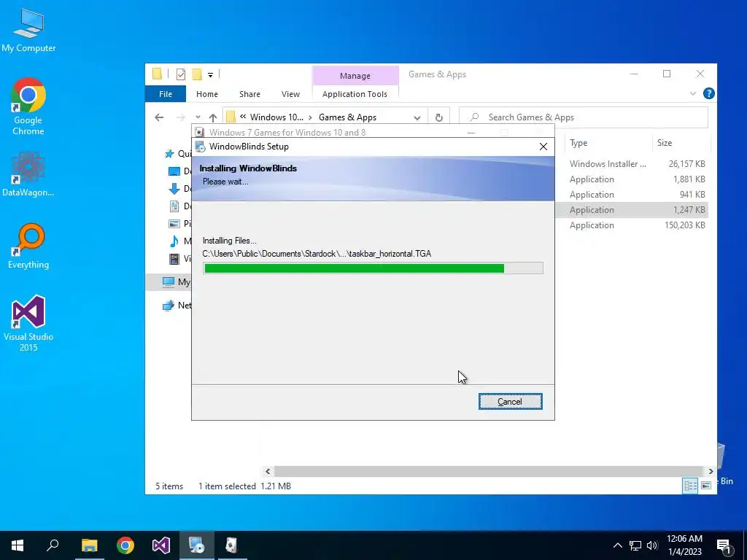This screenshot has height=560, width=747.
Task: Select Pictures folder in navigation pane
Action: click(x=179, y=223)
